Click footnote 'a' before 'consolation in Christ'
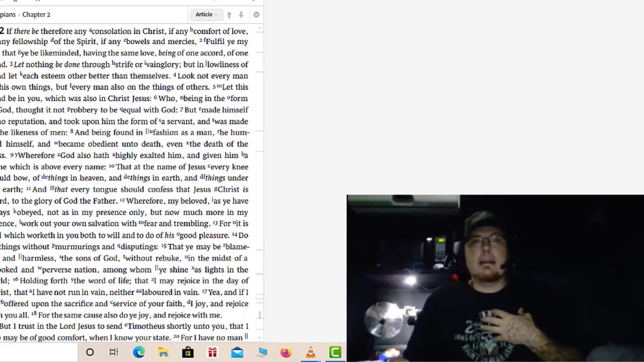This screenshot has height=362, width=644. [91, 30]
